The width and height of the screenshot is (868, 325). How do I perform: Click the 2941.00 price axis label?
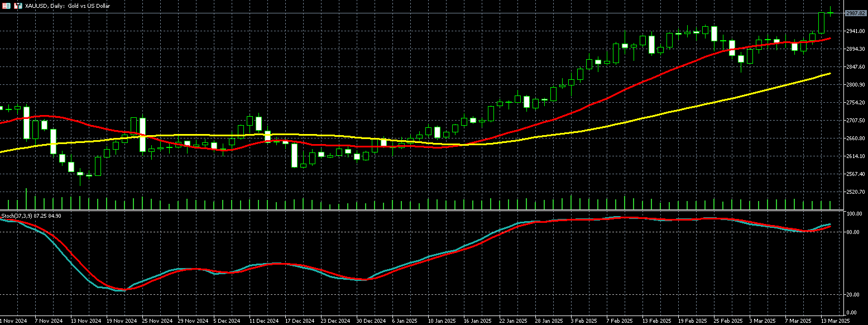coord(855,31)
